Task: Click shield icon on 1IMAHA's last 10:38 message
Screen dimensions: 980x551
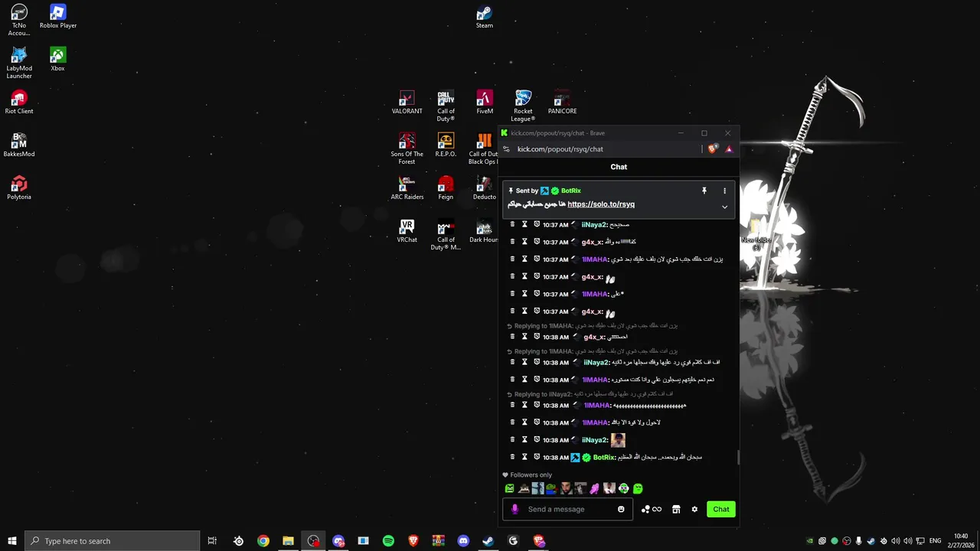Action: pyautogui.click(x=537, y=422)
